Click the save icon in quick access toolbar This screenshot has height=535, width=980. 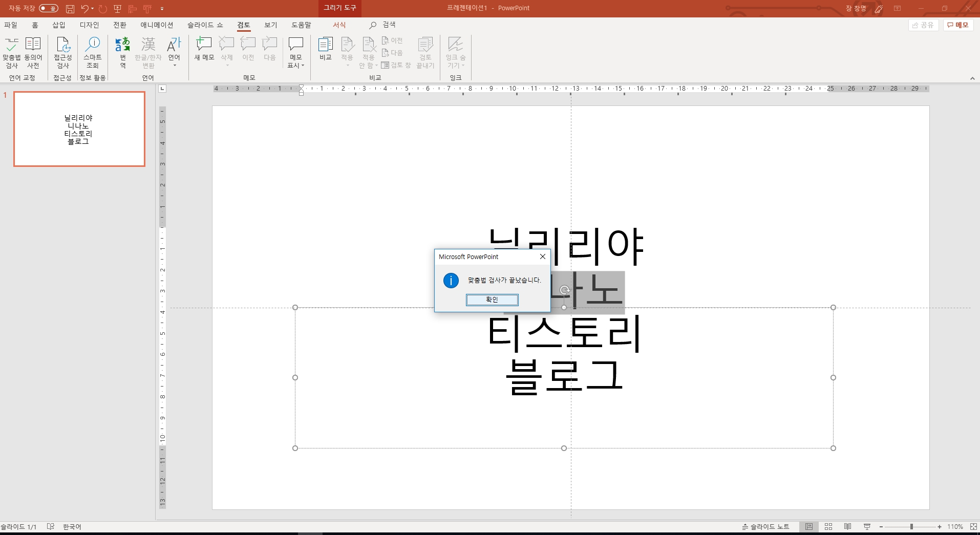[x=70, y=9]
